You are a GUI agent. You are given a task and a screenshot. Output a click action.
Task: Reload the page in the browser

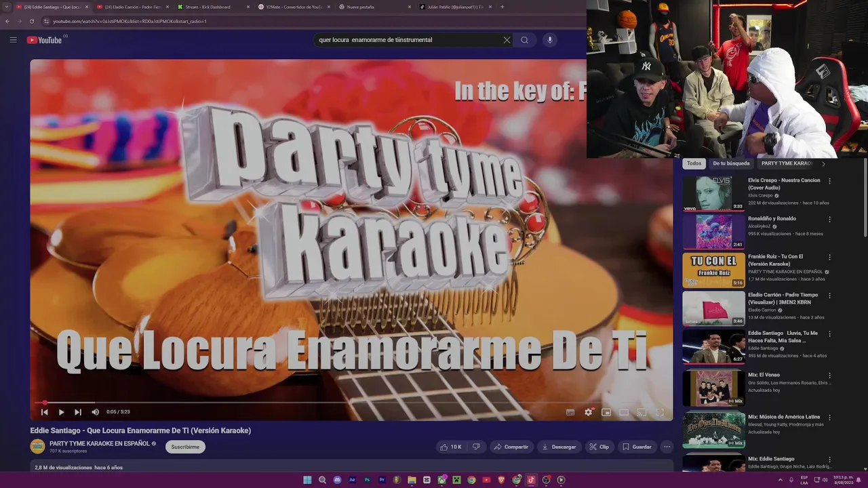click(x=32, y=21)
